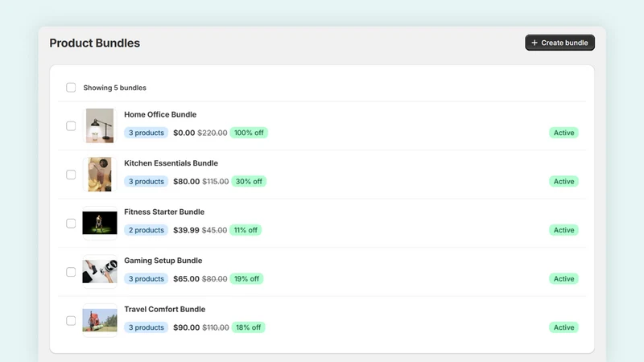Screen dimensions: 644x362
Task: Click the $39.99 bundle price
Action: pos(186,230)
